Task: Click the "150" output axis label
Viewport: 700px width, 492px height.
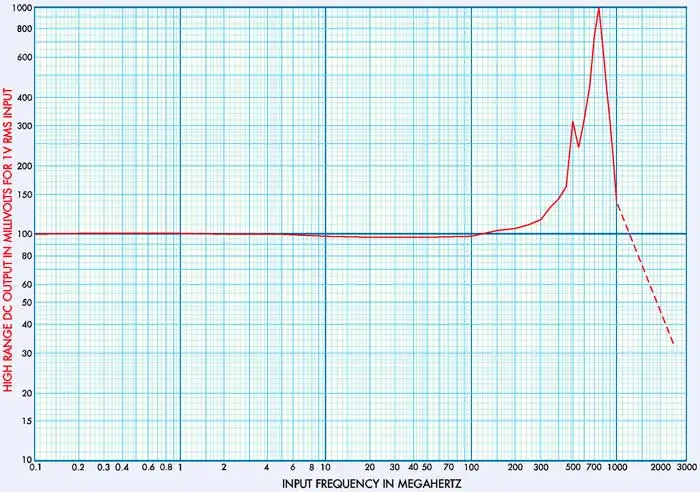Action: coord(25,195)
